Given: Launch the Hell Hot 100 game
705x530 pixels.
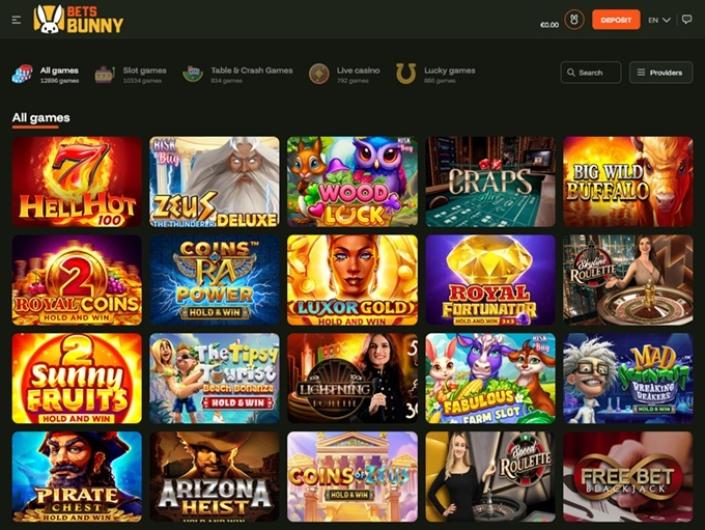Looking at the screenshot, I should (77, 182).
